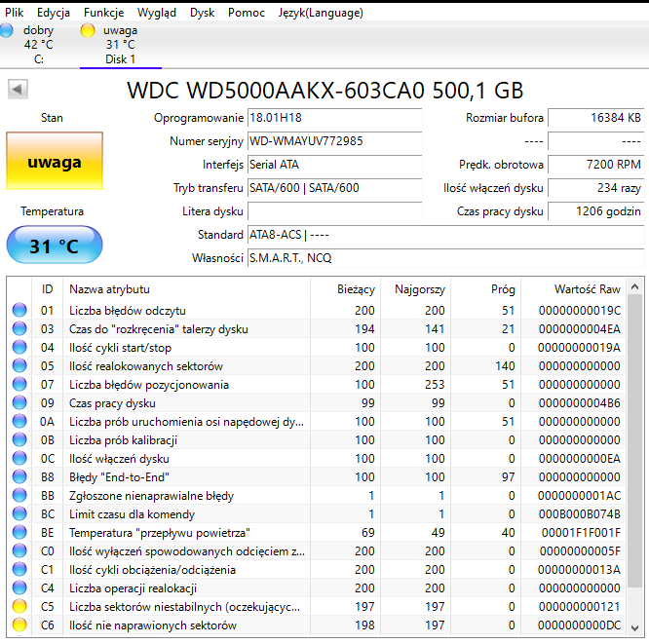Click the 'Nazwa atrybutu' column header
649x644 pixels.
[x=186, y=289]
